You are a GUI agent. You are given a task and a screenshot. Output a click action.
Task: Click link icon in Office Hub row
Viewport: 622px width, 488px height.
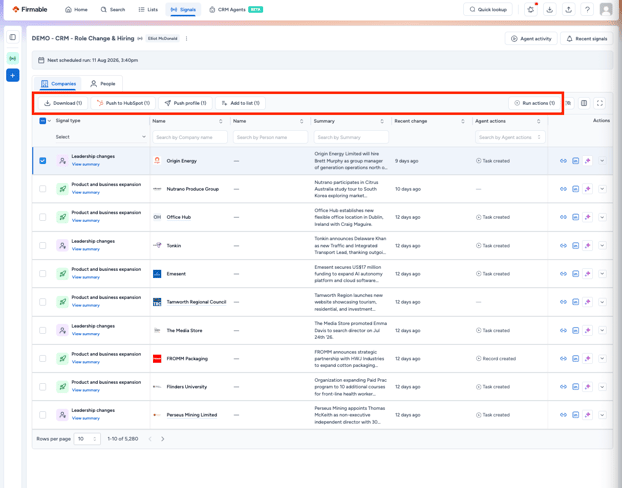(x=563, y=217)
